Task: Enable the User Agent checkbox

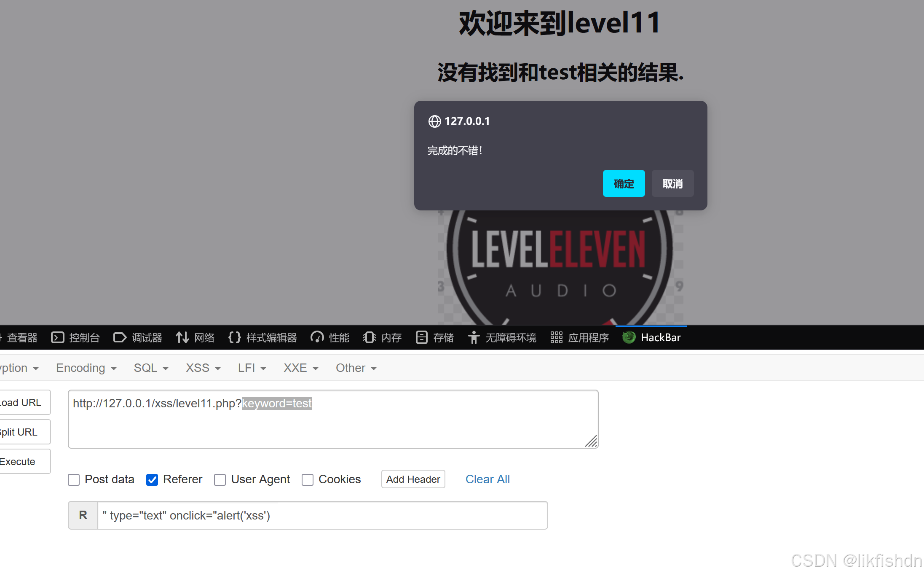Action: [220, 480]
